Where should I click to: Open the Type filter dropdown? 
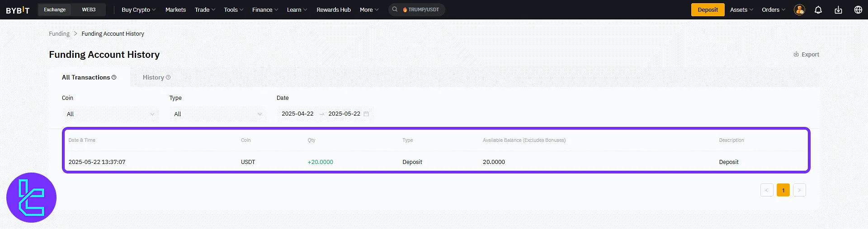point(217,114)
